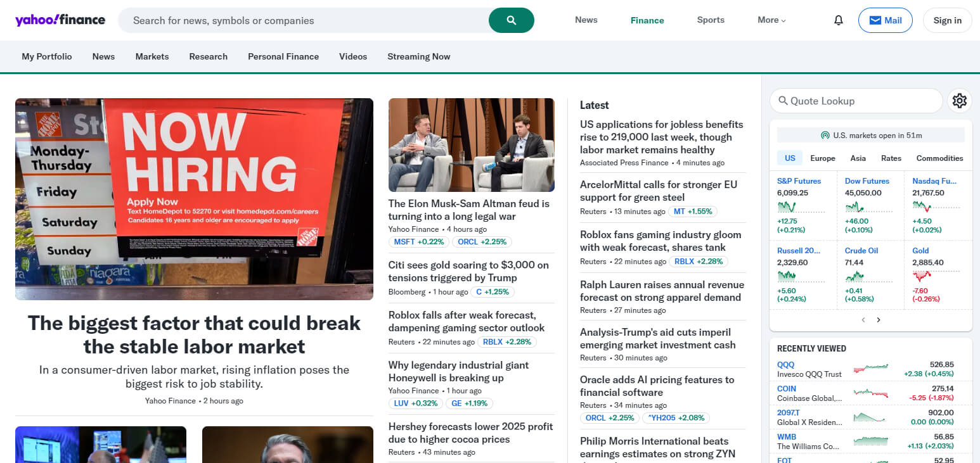This screenshot has width=980, height=463.
Task: Open Personal Finance menu
Action: 283,56
